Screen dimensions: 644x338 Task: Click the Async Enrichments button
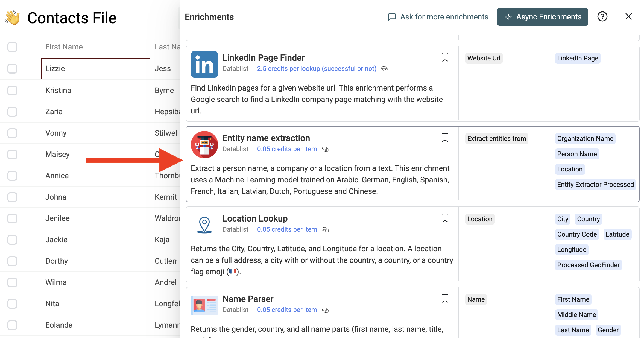542,17
